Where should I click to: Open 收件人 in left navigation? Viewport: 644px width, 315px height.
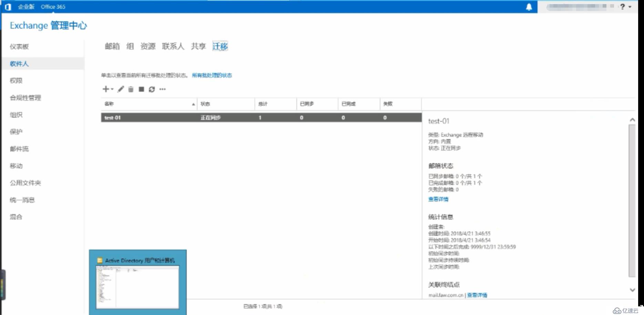coord(19,64)
